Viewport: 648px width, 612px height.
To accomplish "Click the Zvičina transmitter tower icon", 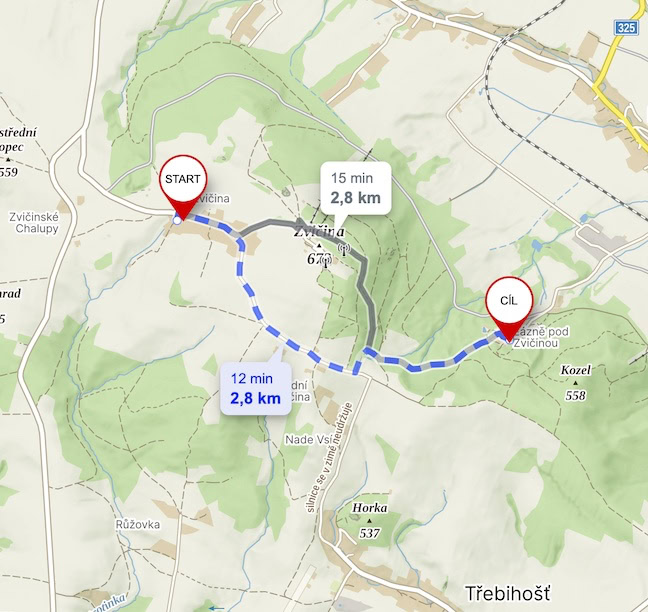I will click(x=344, y=249).
